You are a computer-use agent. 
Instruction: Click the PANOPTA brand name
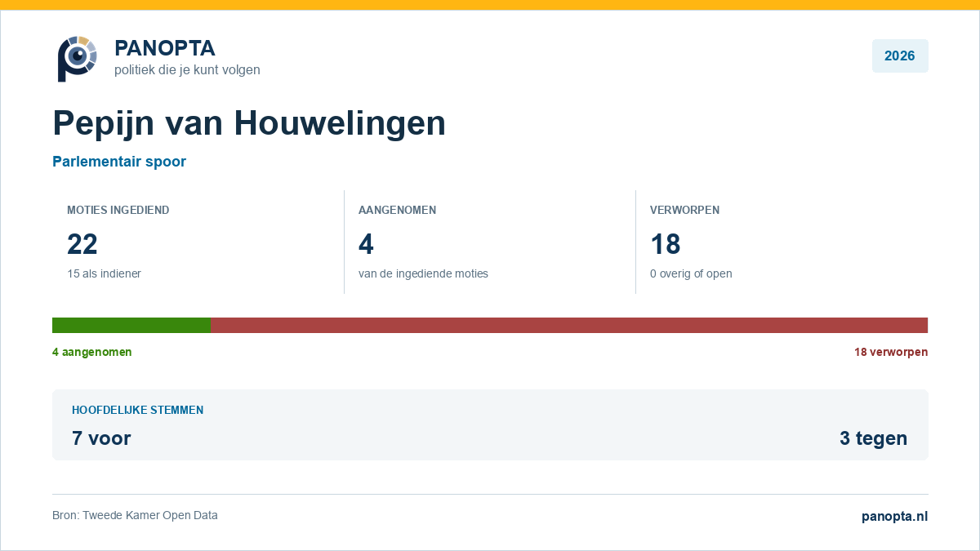click(165, 48)
